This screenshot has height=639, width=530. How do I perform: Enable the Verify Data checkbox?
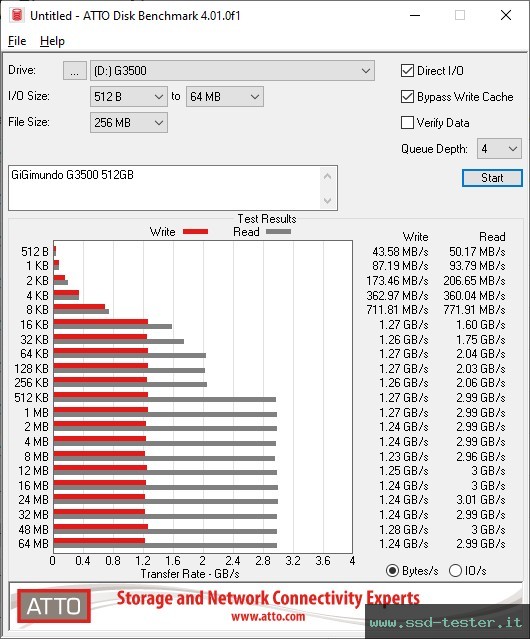point(407,123)
